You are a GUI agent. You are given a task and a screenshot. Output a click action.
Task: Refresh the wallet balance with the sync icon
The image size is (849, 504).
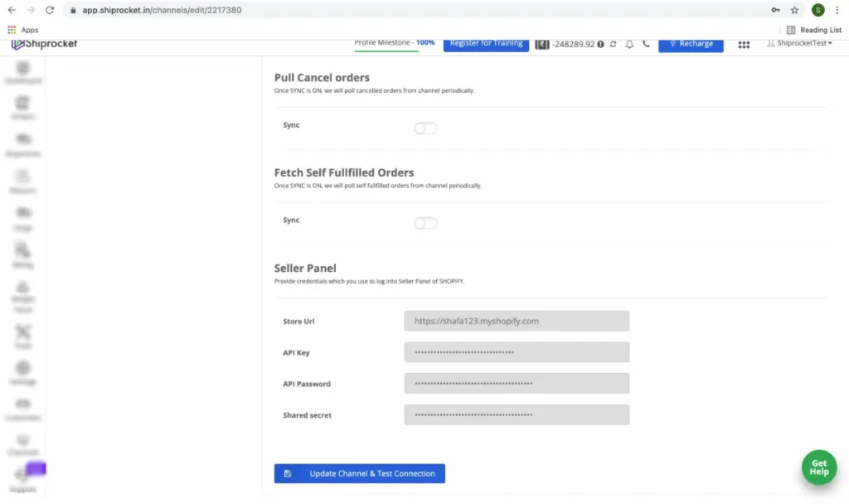614,44
